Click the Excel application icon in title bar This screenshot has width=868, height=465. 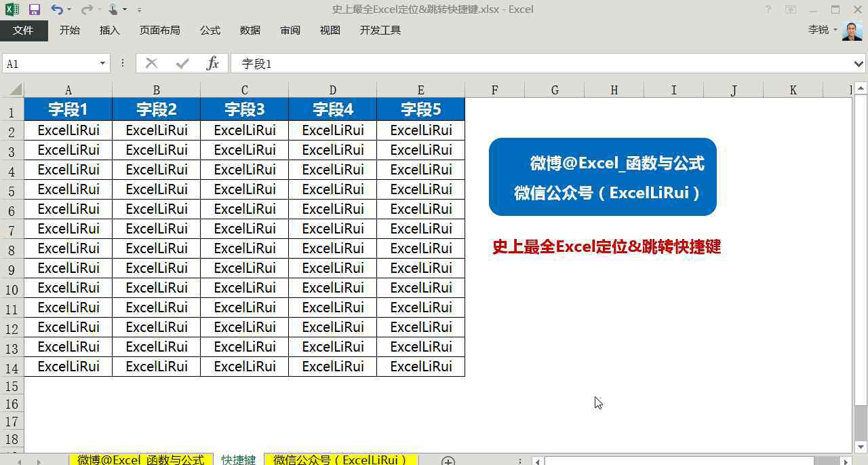pyautogui.click(x=12, y=10)
